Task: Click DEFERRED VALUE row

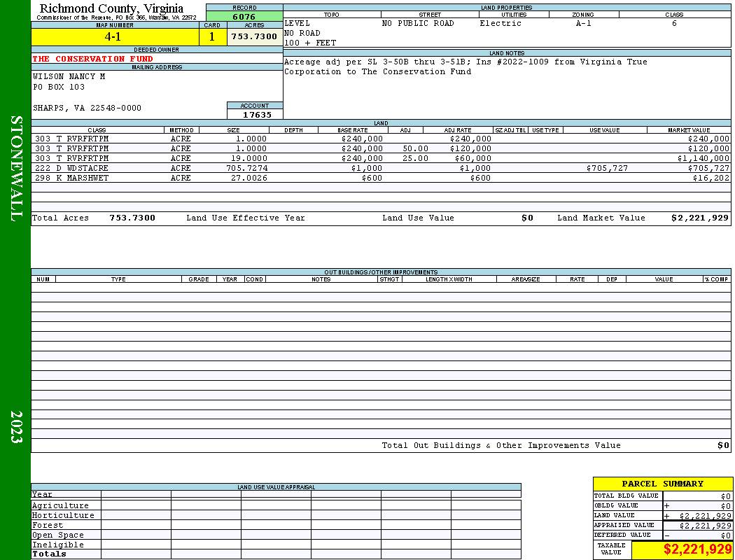Action: [662, 535]
